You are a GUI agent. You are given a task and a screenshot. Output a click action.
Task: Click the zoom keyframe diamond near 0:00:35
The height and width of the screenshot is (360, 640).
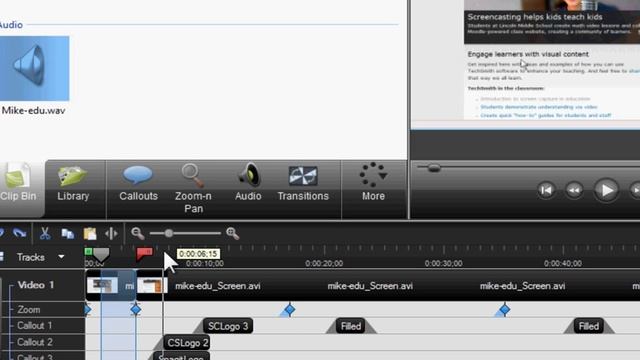pyautogui.click(x=504, y=310)
